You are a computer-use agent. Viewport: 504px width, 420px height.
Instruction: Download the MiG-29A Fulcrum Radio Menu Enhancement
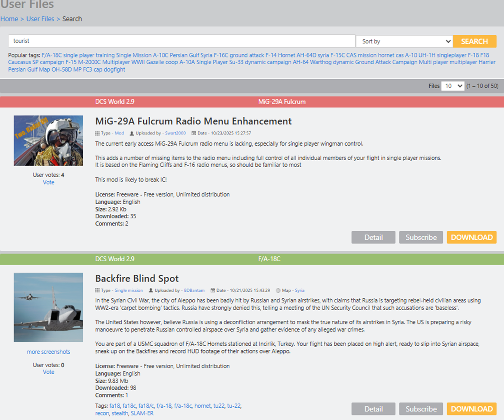[472, 237]
